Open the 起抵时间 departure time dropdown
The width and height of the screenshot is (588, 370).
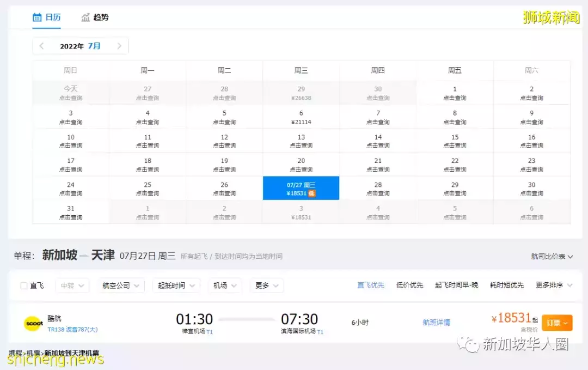click(176, 285)
